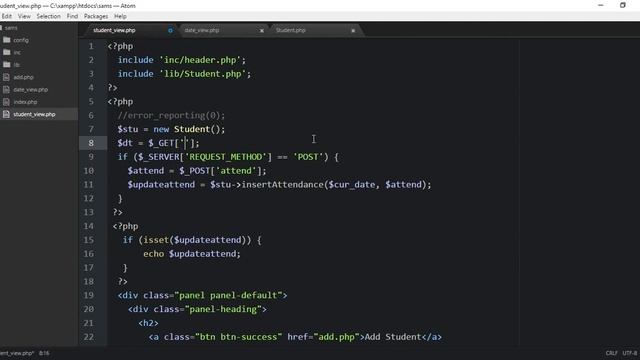Click "btn btn-success" class value
Viewport: 640px width, 360px height.
pos(238,337)
